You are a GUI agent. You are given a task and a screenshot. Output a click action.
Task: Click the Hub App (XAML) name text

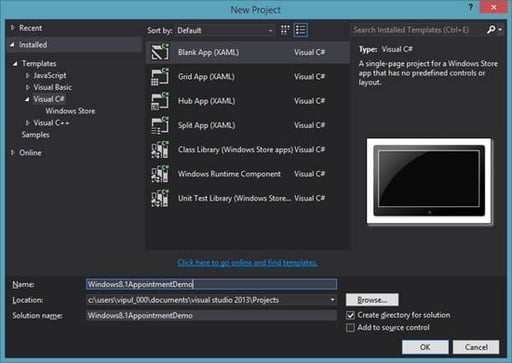point(206,101)
